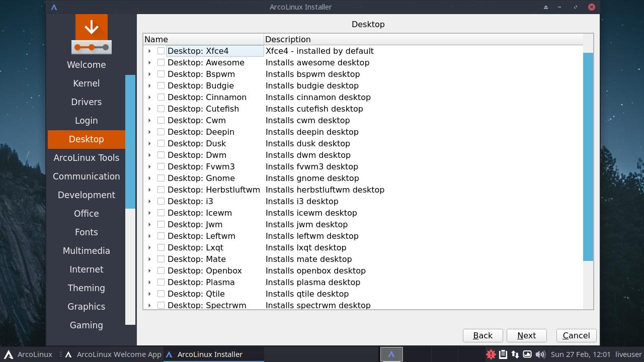
Task: Open the Kernel step in sidebar
Action: tap(87, 83)
